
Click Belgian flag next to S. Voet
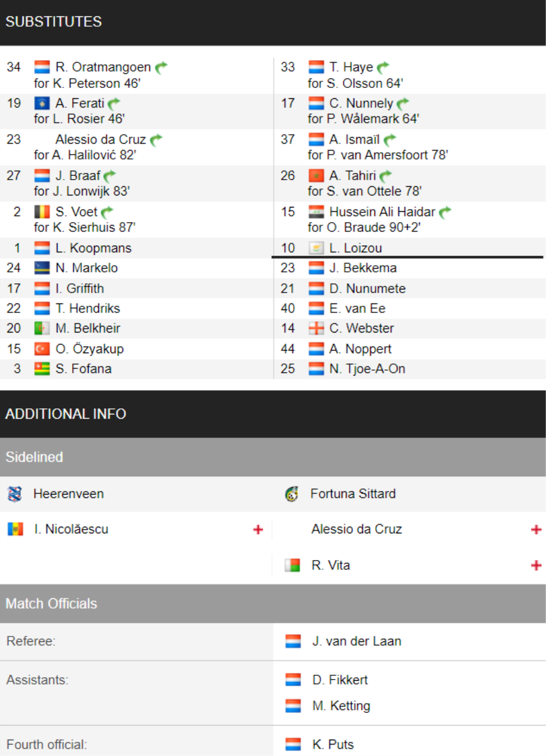pyautogui.click(x=42, y=212)
